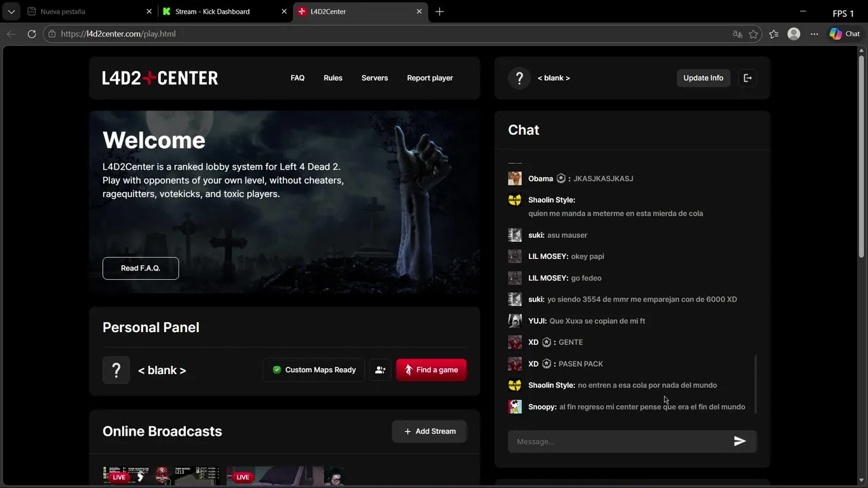Click the Find a game button
Viewport: 868px width, 488px height.
coord(431,370)
